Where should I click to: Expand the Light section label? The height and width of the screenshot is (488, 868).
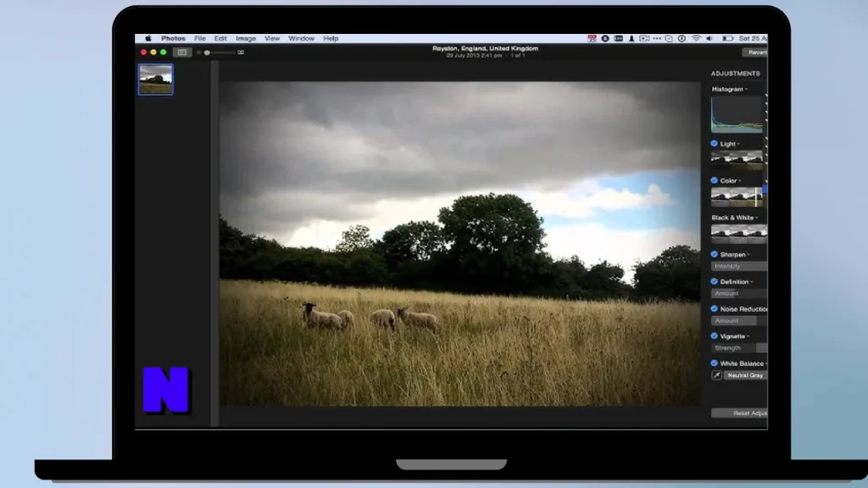(728, 144)
